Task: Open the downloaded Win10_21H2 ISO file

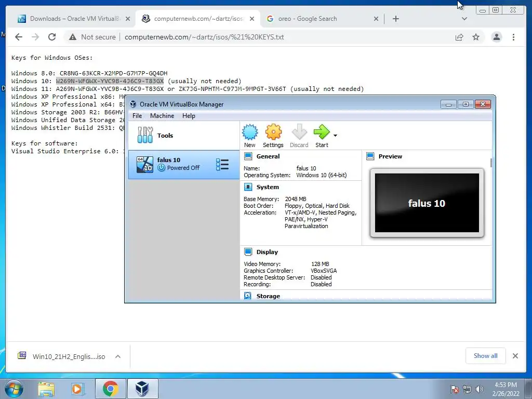Action: (62, 356)
